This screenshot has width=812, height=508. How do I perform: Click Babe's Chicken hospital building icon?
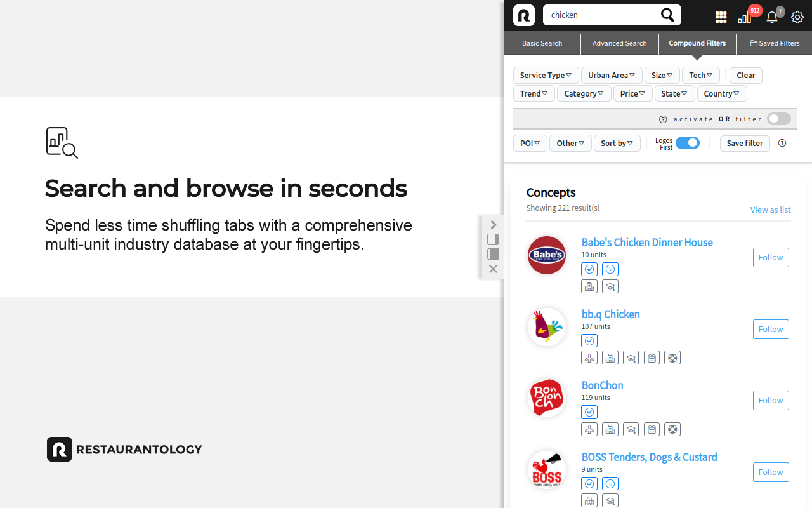pyautogui.click(x=589, y=286)
